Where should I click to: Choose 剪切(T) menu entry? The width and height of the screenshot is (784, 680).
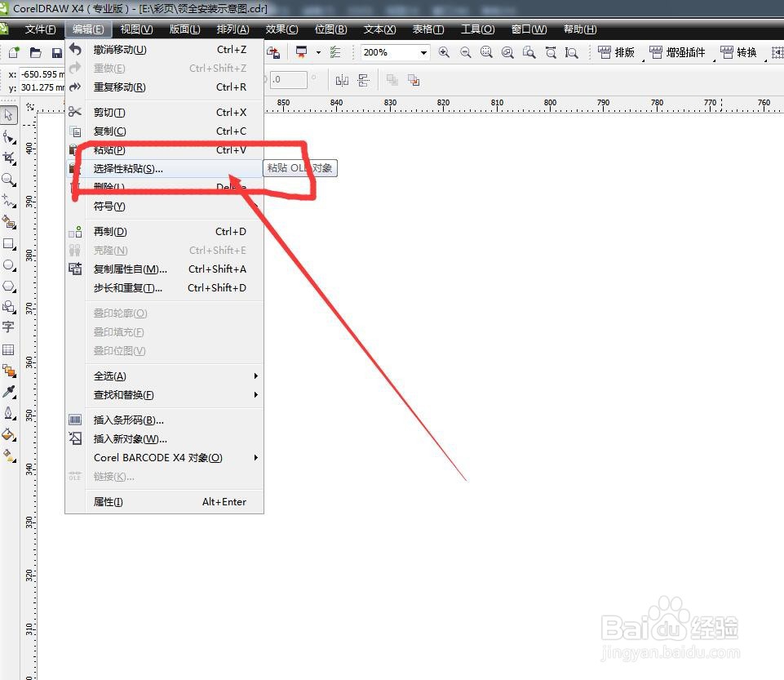click(165, 113)
